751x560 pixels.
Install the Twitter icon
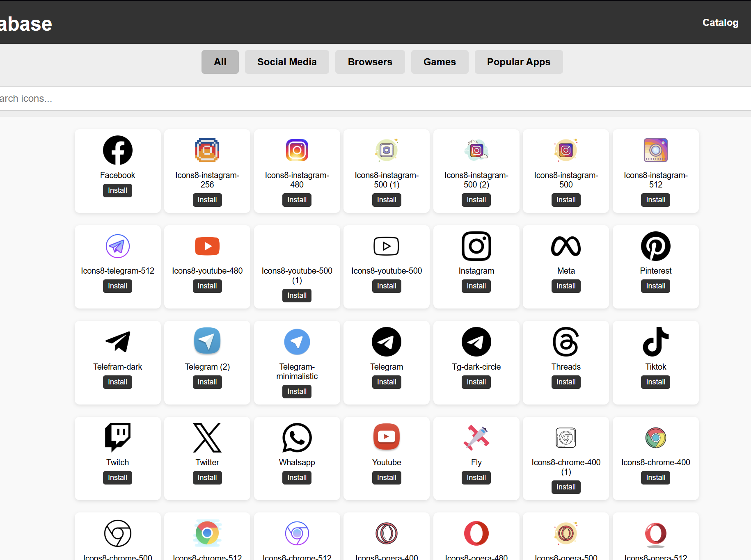tap(207, 478)
